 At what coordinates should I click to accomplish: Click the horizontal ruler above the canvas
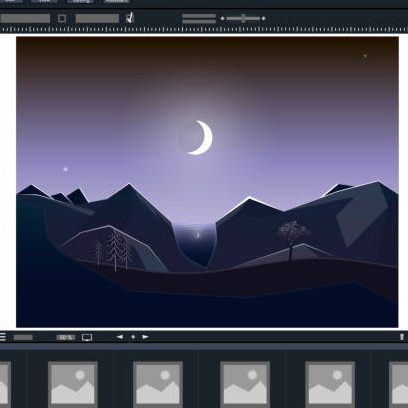pos(204,30)
